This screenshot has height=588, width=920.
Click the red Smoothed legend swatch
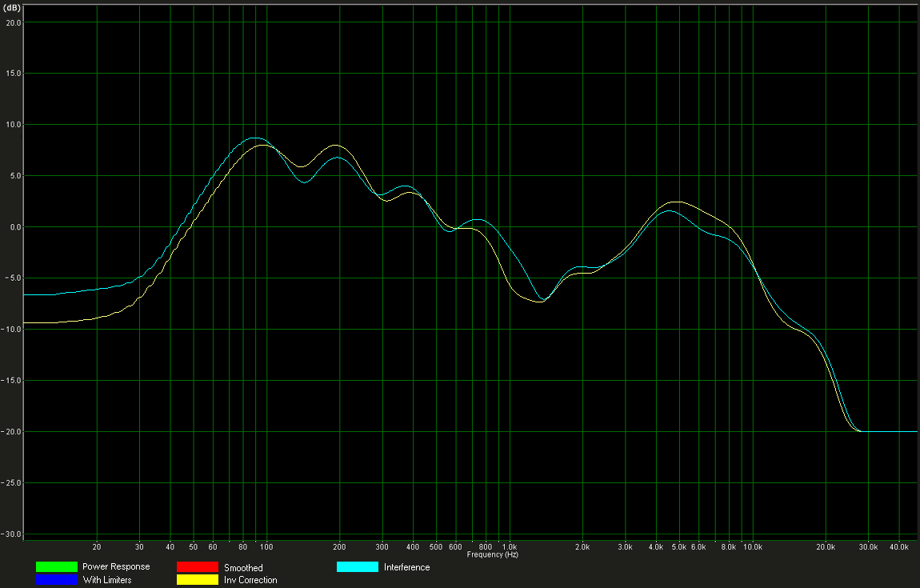(197, 567)
